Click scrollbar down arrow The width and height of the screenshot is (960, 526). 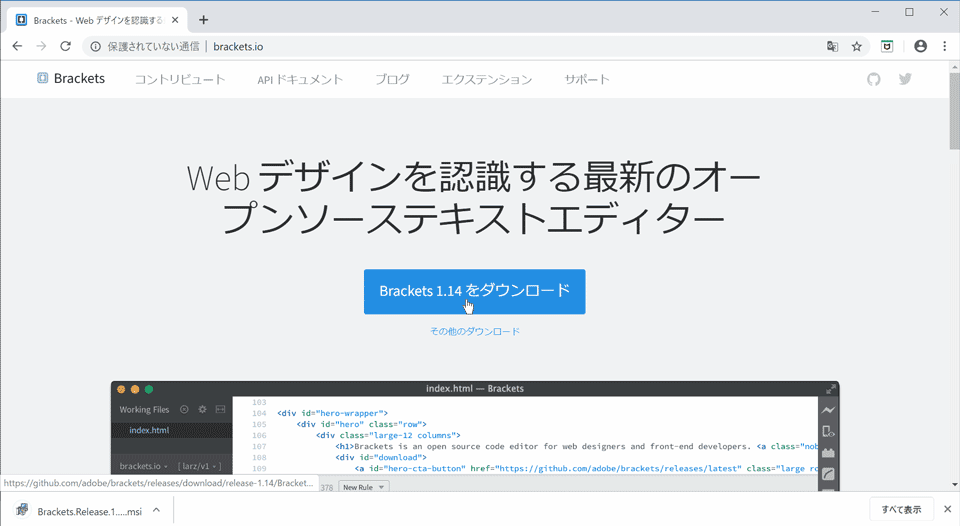pyautogui.click(x=954, y=485)
